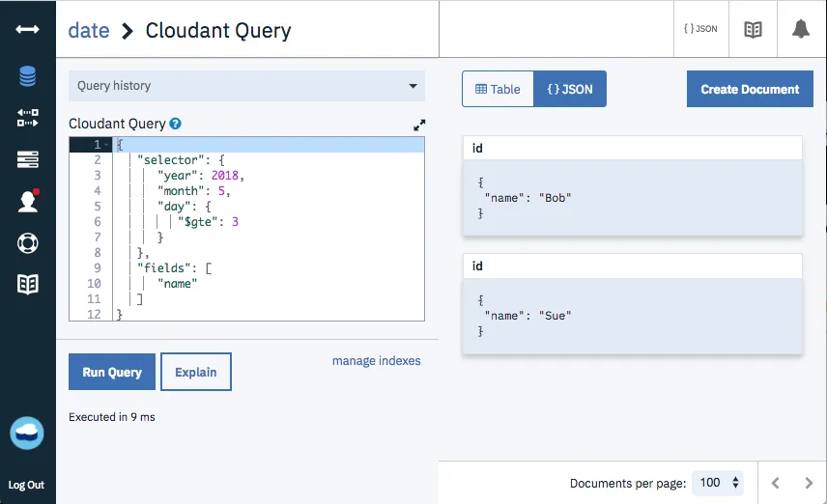Go to previous results page

click(x=775, y=483)
